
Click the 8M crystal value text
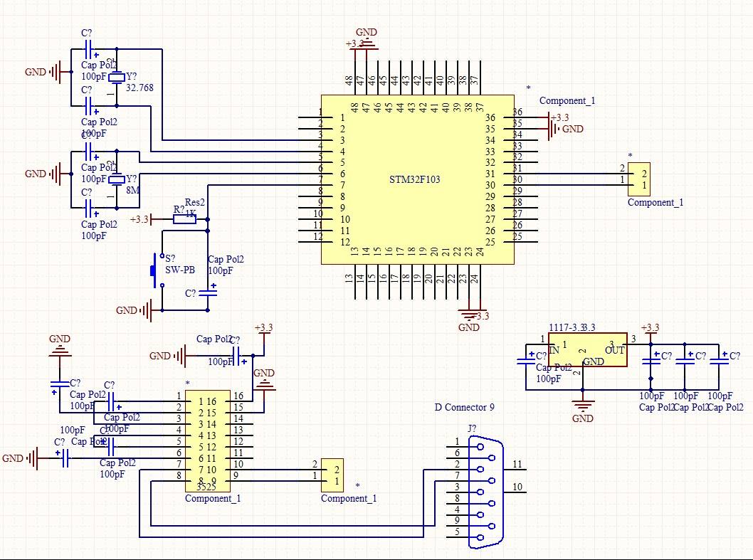133,190
